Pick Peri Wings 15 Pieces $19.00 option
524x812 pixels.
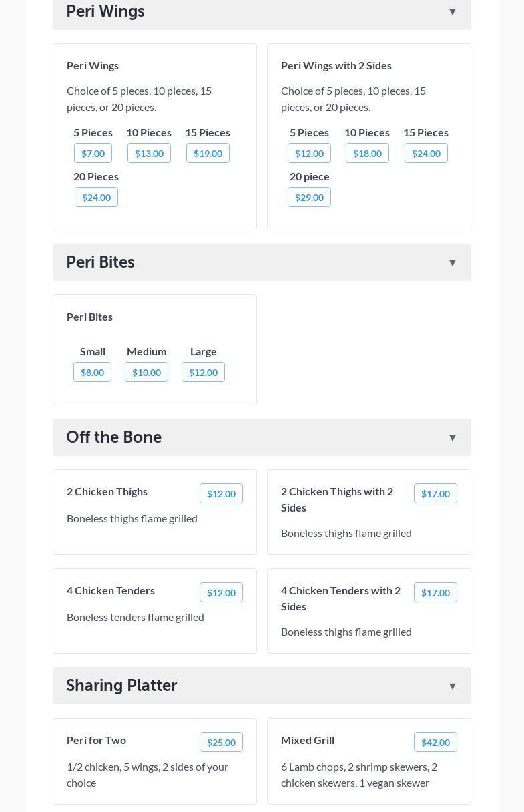coord(208,154)
